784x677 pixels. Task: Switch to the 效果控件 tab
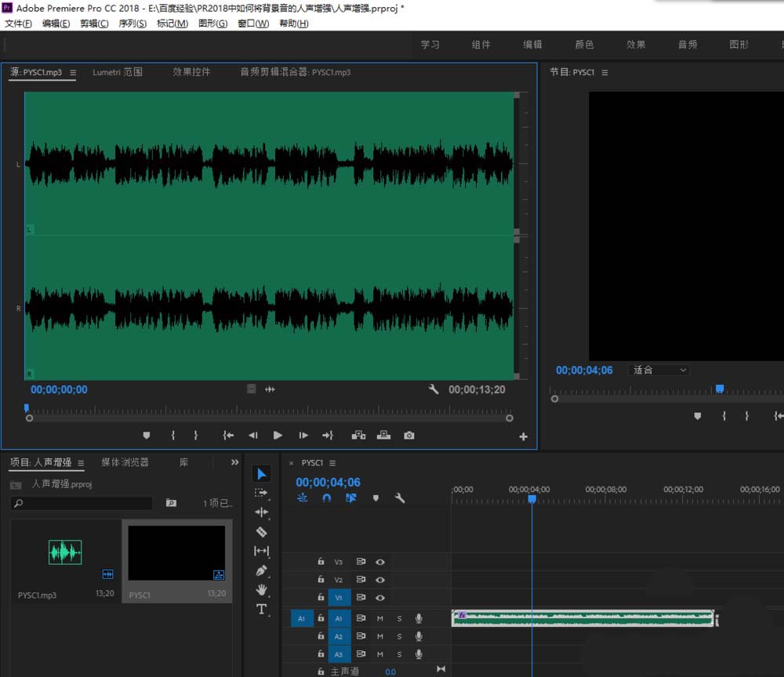[191, 72]
